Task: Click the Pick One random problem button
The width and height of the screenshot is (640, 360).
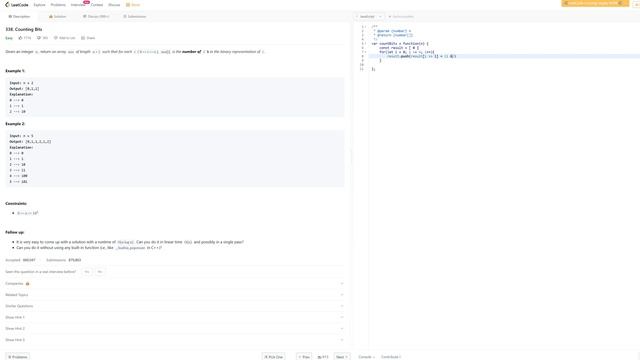Action: [x=273, y=357]
